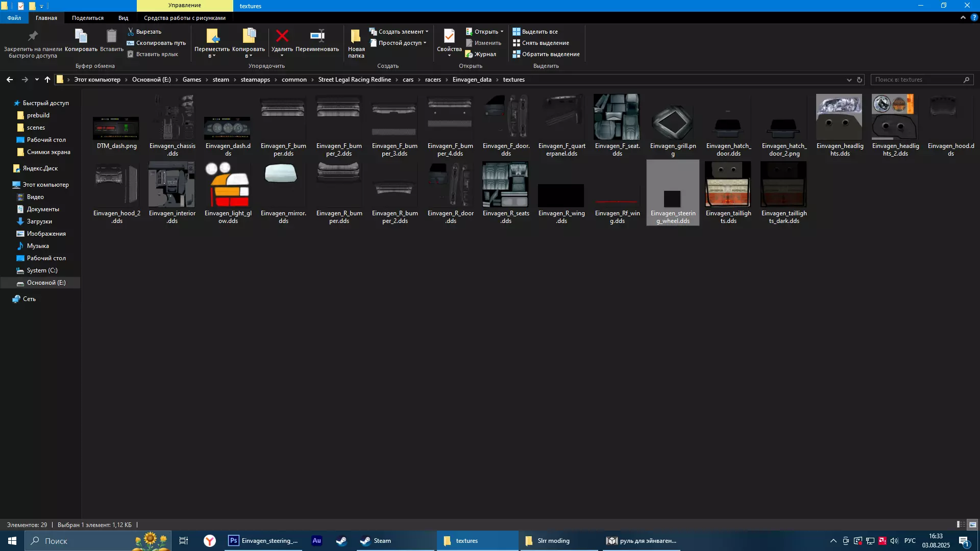The width and height of the screenshot is (980, 551).
Task: Open the Вид ribbon tab
Action: 123,18
